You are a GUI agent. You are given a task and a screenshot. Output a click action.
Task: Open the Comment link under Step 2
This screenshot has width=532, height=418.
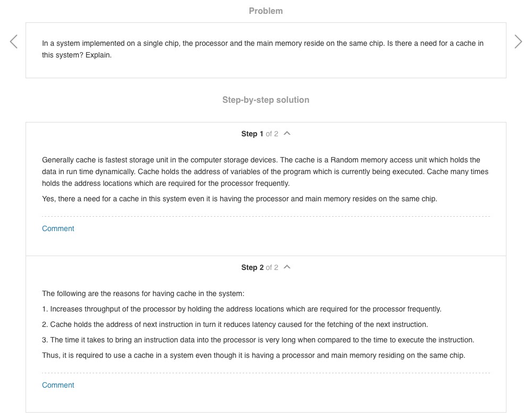click(x=58, y=385)
